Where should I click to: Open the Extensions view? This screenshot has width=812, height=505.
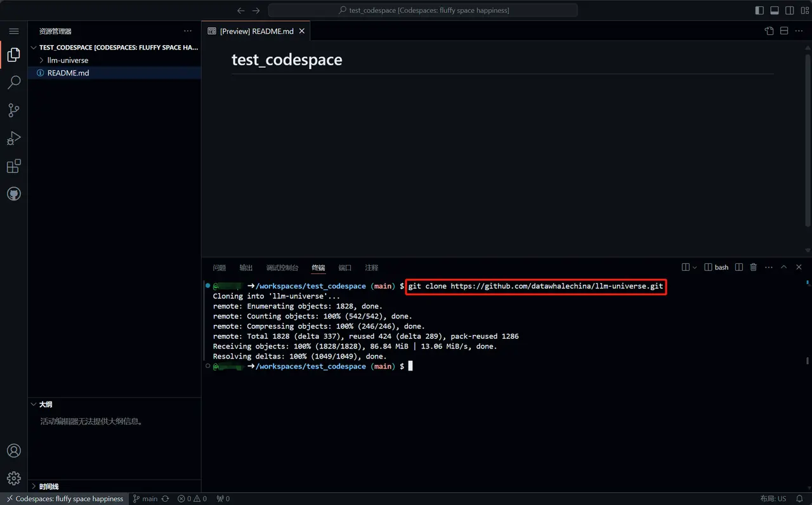click(13, 166)
